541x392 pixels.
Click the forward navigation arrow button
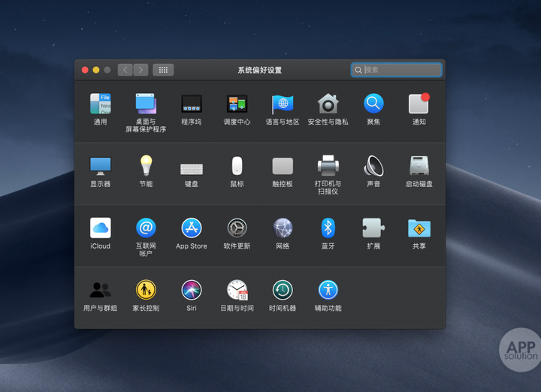coord(141,70)
